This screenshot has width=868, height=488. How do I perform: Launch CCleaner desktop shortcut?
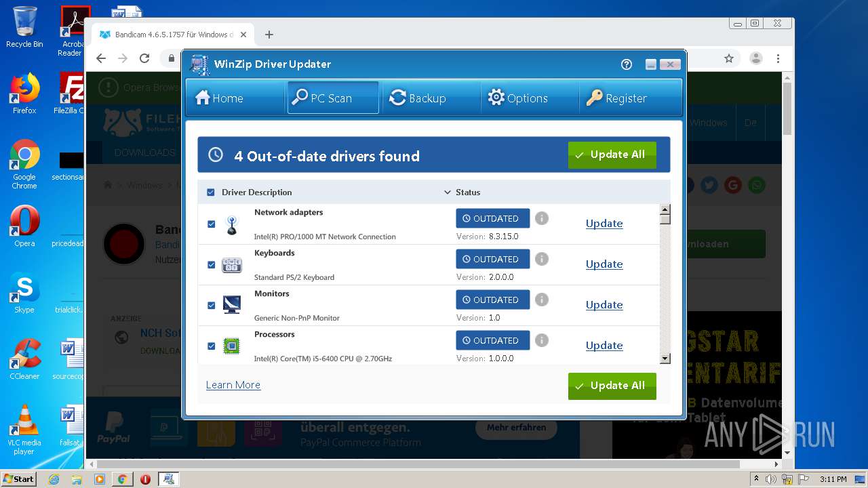click(x=24, y=359)
